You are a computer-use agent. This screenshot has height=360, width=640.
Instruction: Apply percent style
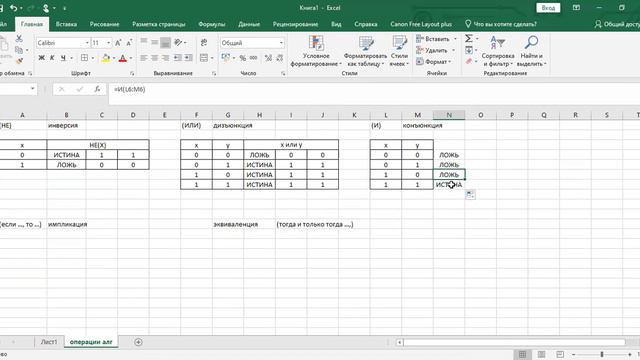click(242, 58)
